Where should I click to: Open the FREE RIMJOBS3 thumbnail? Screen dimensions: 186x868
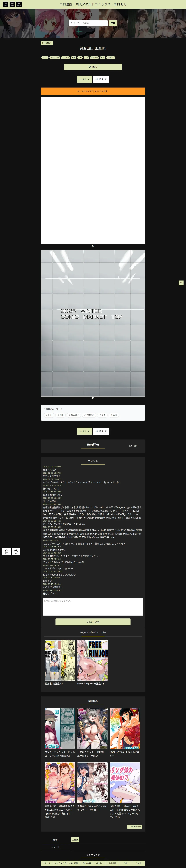click(x=93, y=660)
